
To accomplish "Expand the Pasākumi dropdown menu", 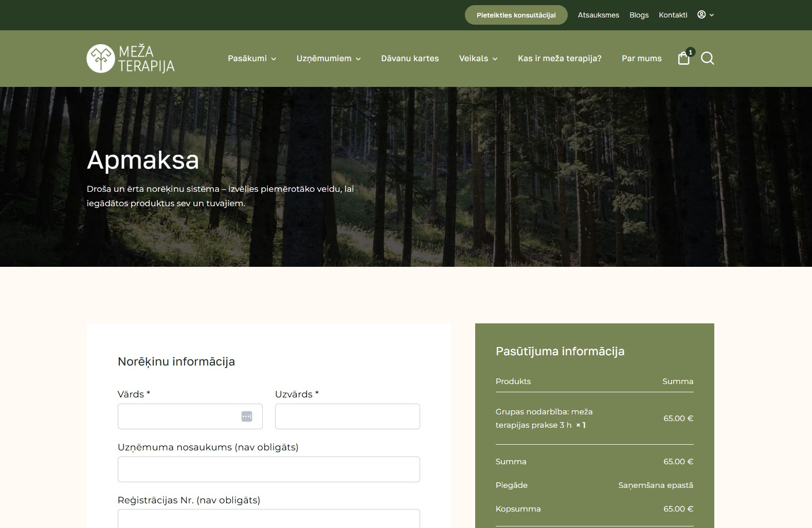I will click(252, 59).
